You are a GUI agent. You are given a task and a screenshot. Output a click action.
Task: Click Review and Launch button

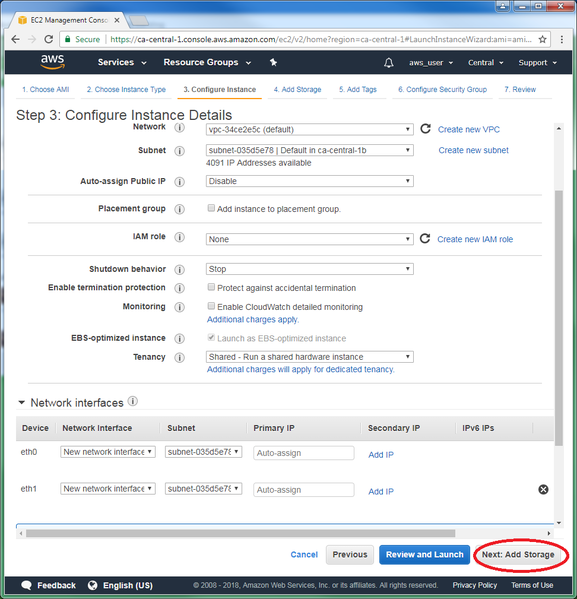(425, 555)
